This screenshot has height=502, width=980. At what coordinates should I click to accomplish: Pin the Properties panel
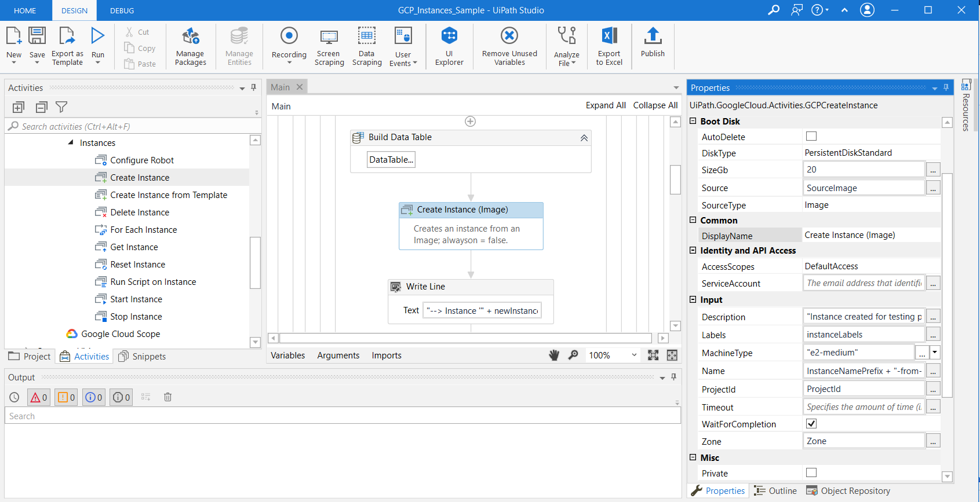pyautogui.click(x=946, y=87)
